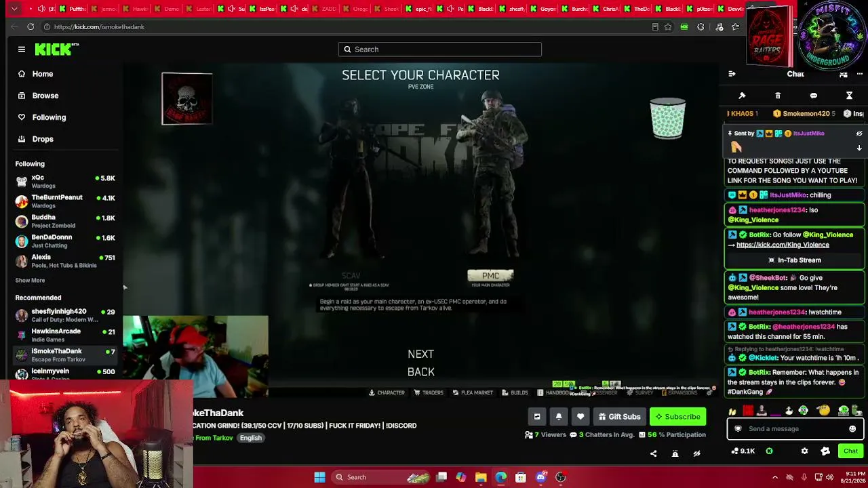The image size is (868, 488).
Task: Open sheflyinhigh420 recommended channel
Action: point(65,315)
